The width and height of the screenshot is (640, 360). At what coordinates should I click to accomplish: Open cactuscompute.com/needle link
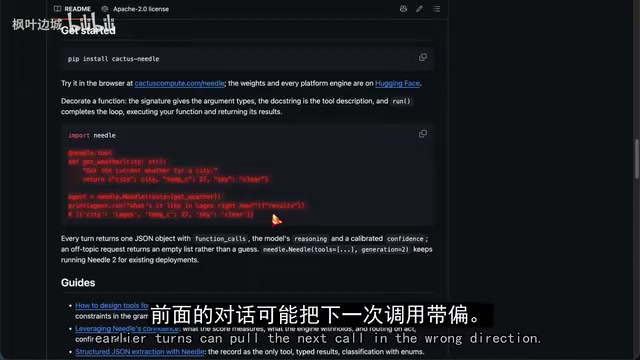[180, 83]
